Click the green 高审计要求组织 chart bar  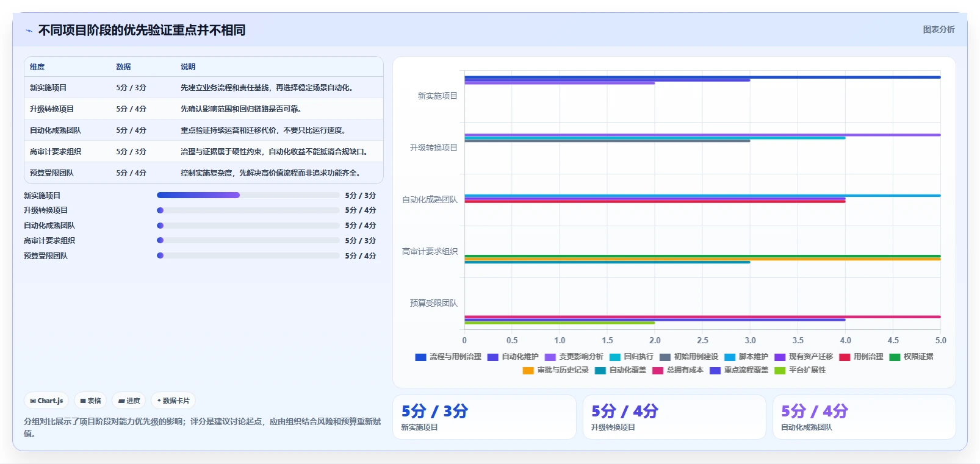click(x=702, y=256)
